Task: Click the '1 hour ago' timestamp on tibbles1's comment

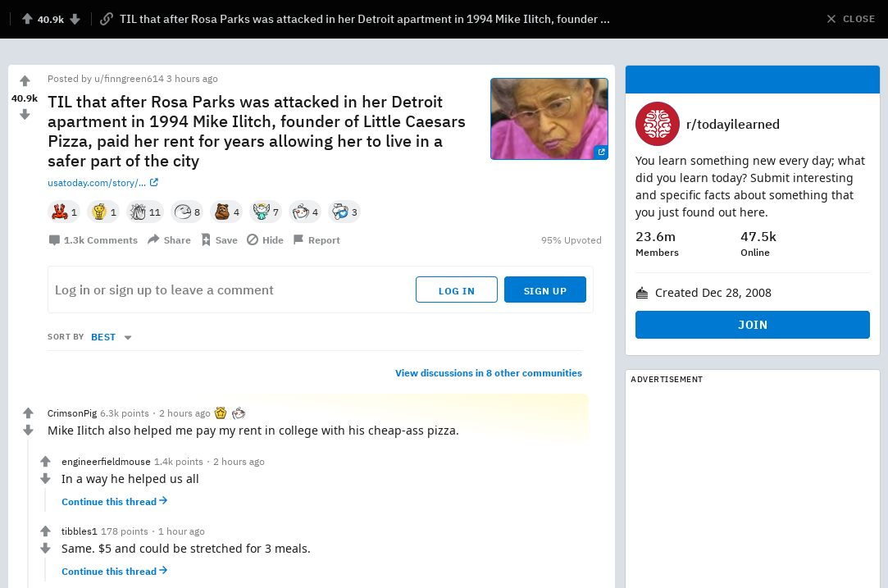Action: pos(181,531)
